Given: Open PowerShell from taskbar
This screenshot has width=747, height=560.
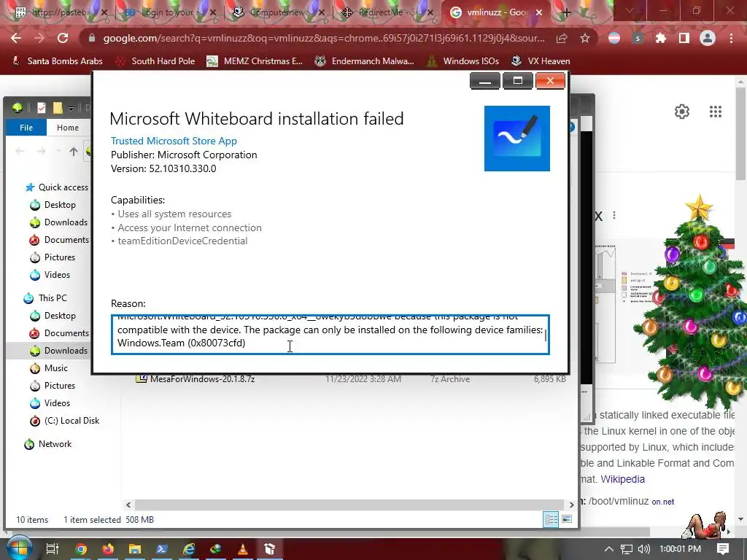Looking at the screenshot, I should tap(161, 548).
